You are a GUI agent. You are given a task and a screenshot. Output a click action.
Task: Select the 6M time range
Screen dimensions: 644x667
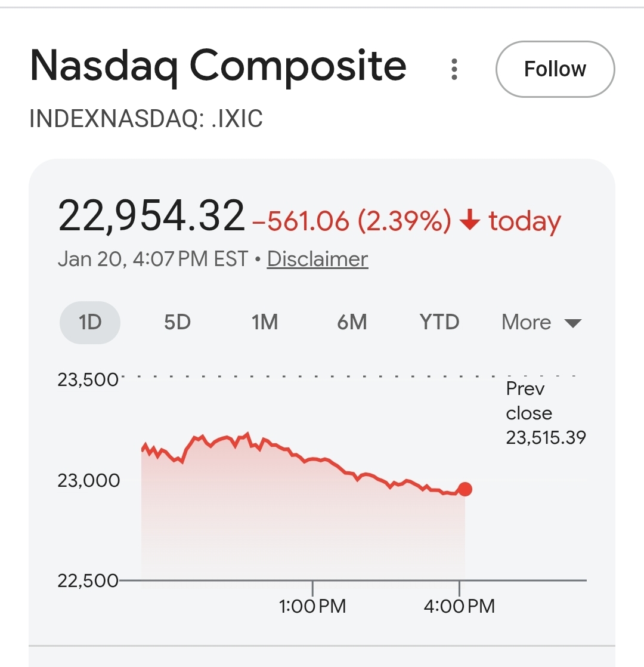click(x=352, y=322)
